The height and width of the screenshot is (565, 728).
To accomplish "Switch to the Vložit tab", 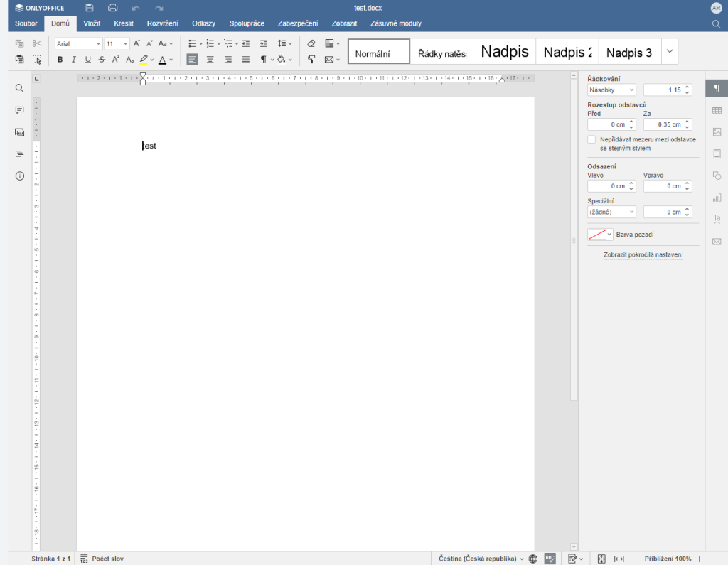I will (x=92, y=23).
